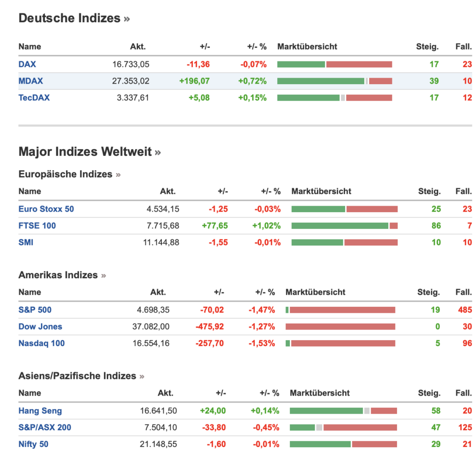
Task: Click Fall. header in Asiens/Pazifische Indizes table
Action: click(x=464, y=393)
